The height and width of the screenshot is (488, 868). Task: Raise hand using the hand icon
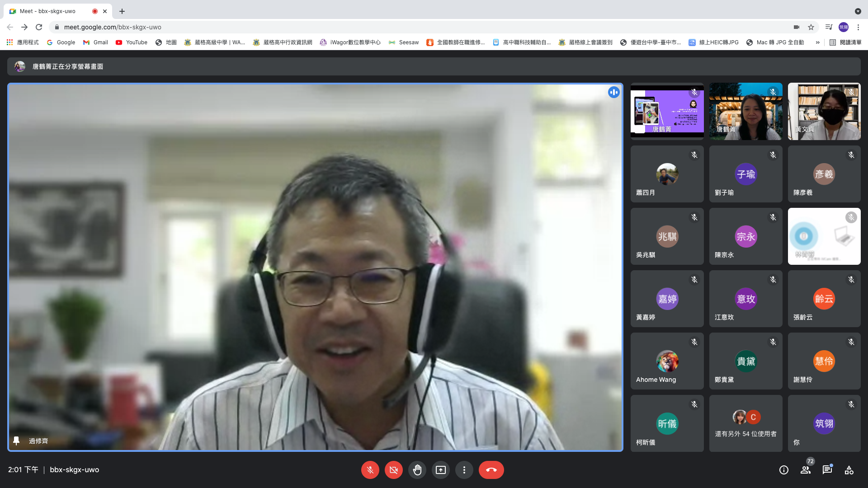pos(417,470)
